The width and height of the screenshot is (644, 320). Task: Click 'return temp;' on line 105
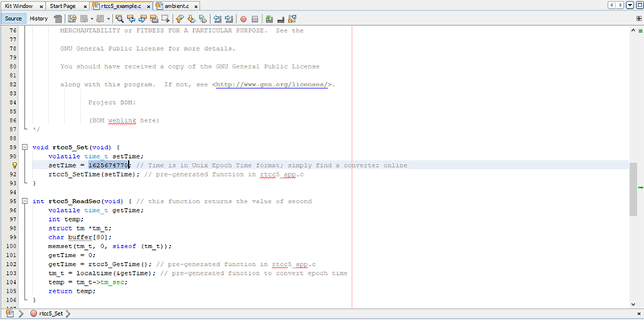72,291
